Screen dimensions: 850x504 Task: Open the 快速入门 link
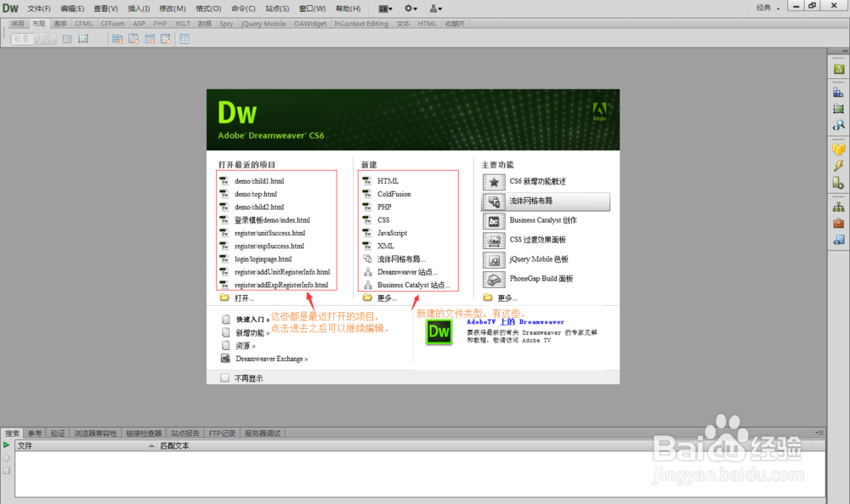pos(252,320)
